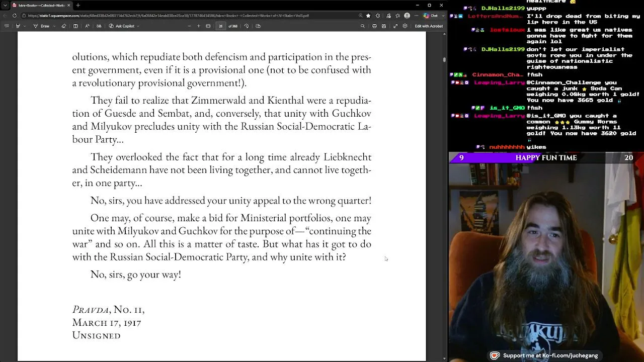The image size is (644, 362).
Task: Click chat username Cinnamon_Cha...
Action: coord(497,75)
